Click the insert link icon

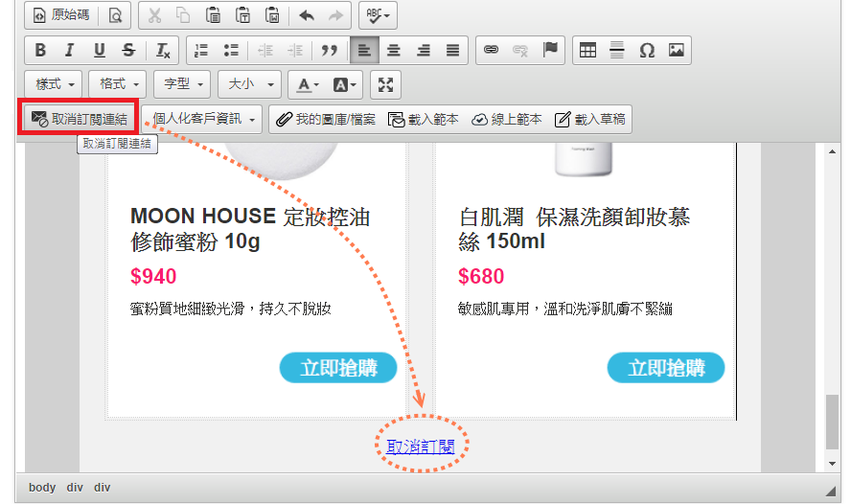pos(492,51)
